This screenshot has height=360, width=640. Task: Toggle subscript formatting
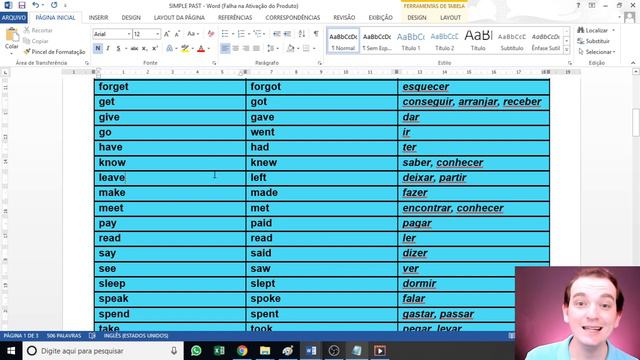(x=144, y=49)
